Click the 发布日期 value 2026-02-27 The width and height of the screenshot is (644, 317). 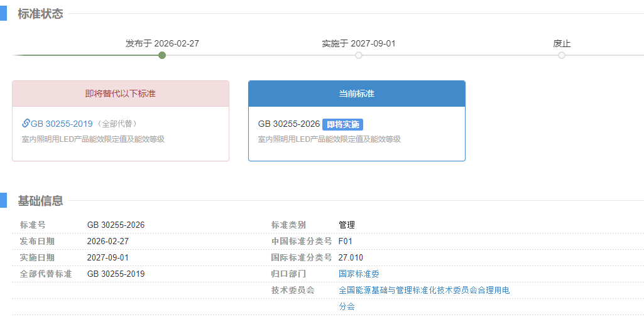(x=108, y=242)
